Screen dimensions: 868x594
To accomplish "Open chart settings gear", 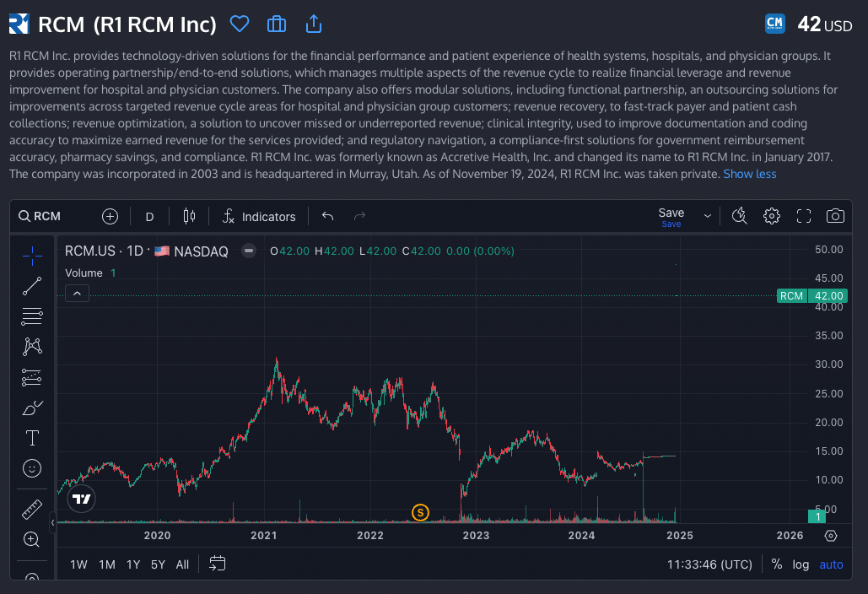I will point(772,216).
